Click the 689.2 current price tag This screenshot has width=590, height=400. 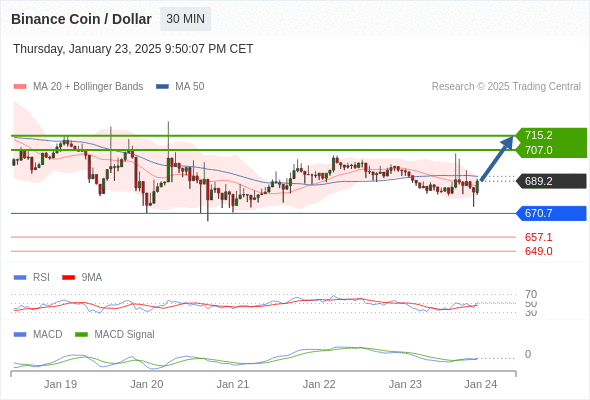click(x=551, y=181)
